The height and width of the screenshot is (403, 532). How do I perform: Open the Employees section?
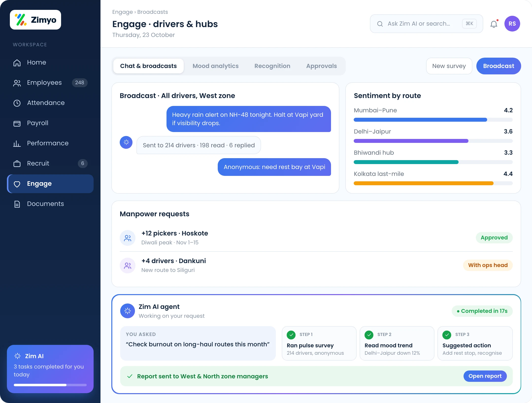tap(50, 83)
